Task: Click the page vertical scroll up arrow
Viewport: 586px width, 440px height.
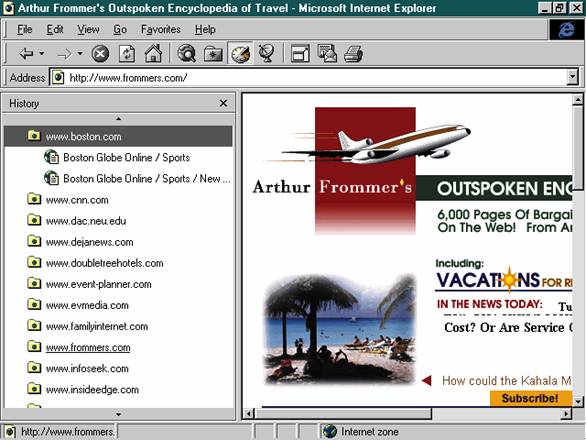Action: pos(578,100)
